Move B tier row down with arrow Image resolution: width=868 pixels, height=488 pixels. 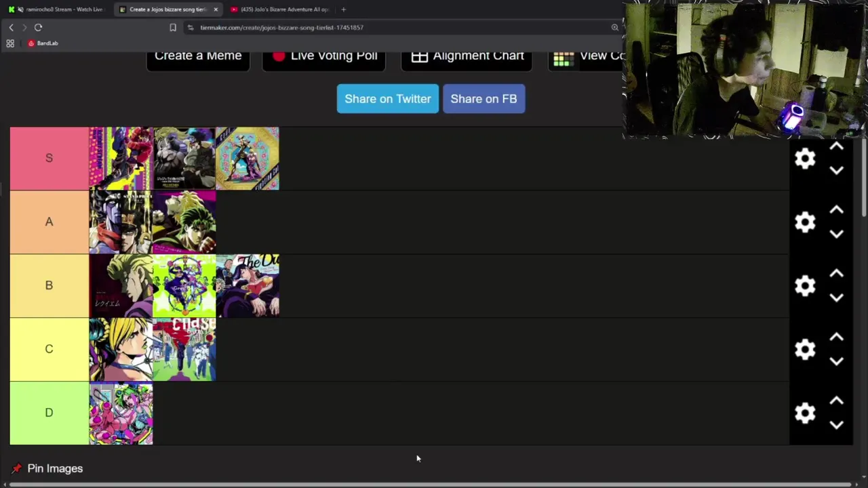[x=836, y=298]
